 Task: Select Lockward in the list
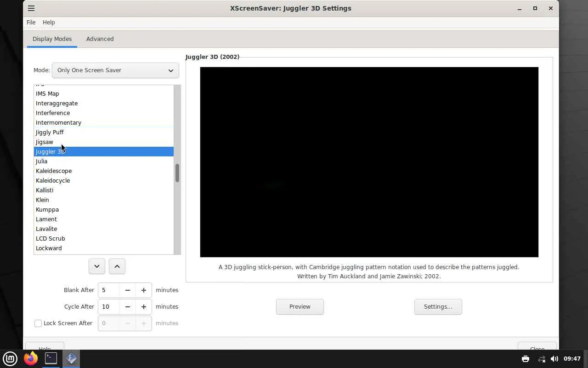tap(104, 248)
